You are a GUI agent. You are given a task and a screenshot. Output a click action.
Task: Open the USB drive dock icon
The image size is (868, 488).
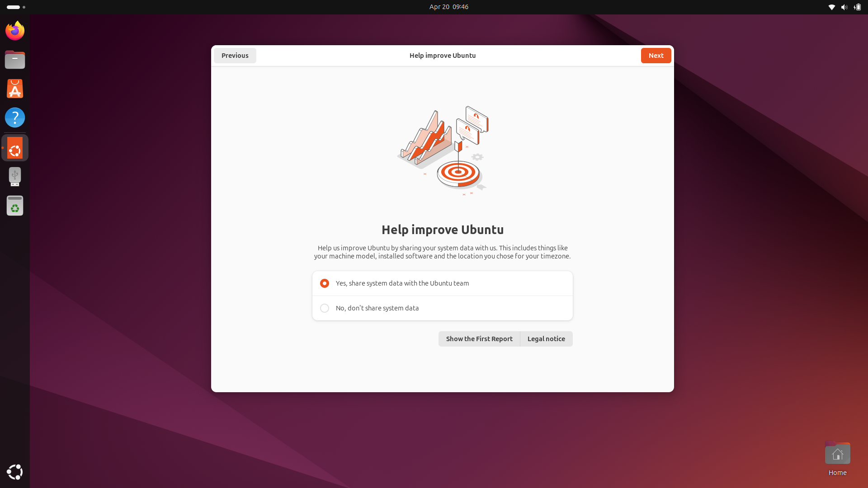15,177
